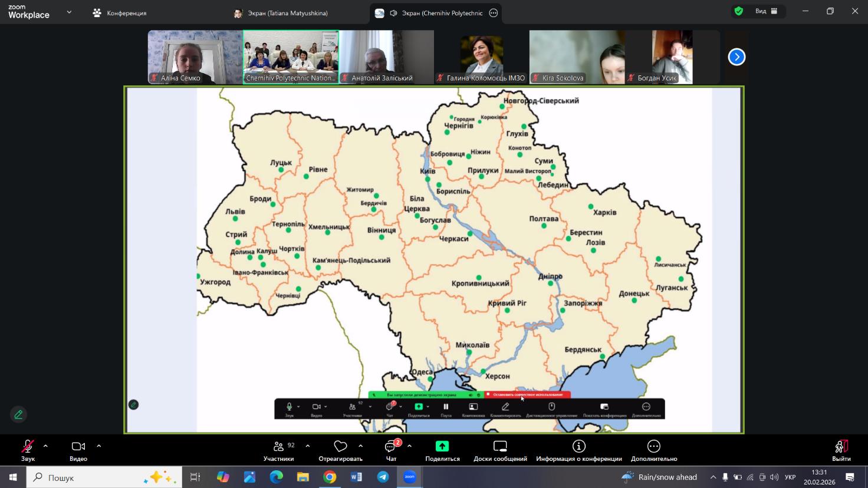Viewport: 868px width, 488px height.
Task: Expand video options arrow beside Видео
Action: (x=98, y=446)
